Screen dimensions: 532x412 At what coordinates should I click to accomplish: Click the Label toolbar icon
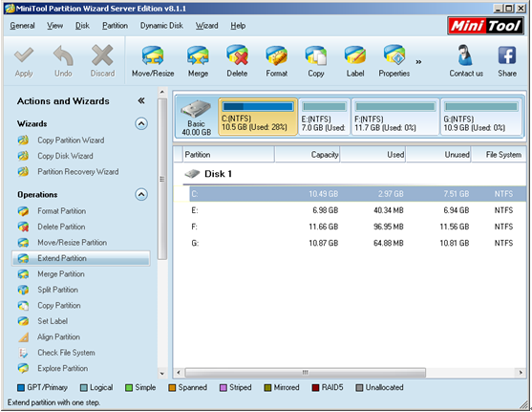coord(355,55)
